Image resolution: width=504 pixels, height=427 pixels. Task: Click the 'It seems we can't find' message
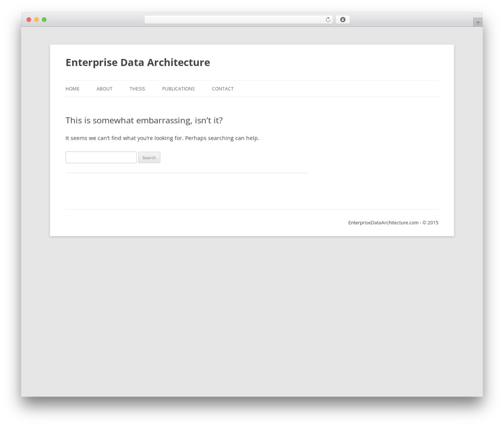pyautogui.click(x=162, y=138)
